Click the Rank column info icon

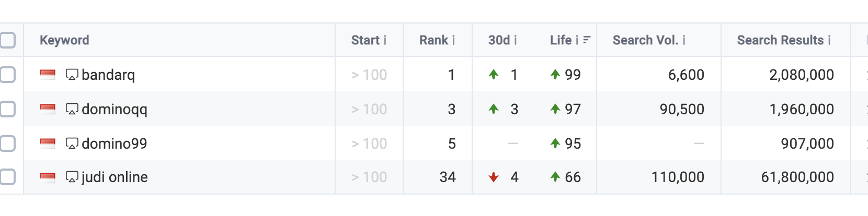(x=453, y=40)
